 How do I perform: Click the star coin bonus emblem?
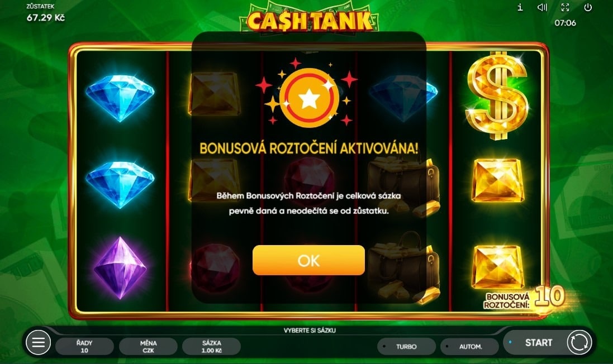309,98
